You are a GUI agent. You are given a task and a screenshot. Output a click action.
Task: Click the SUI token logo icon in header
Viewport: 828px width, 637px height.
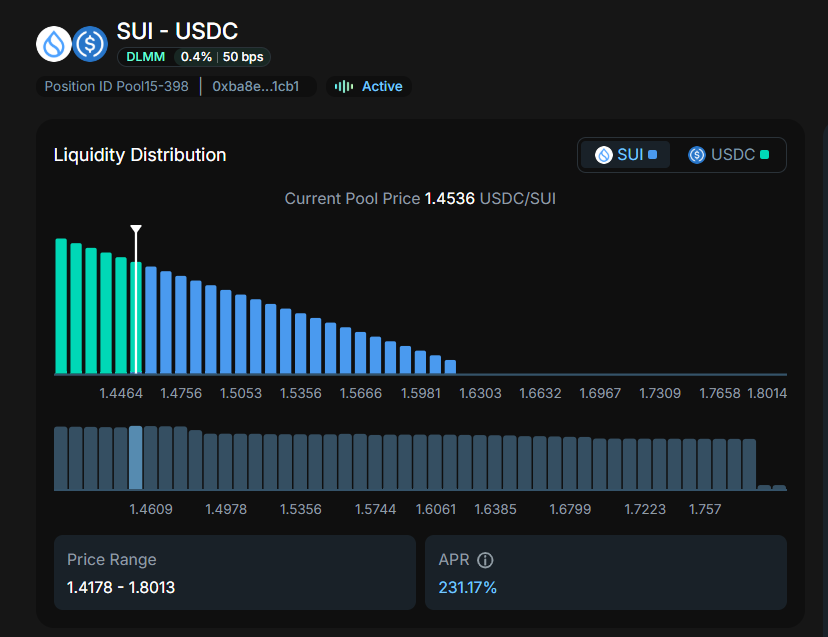(54, 44)
